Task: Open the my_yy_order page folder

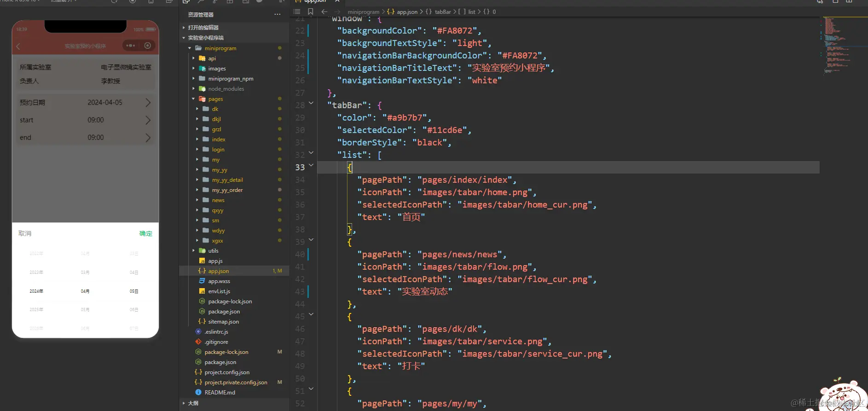Action: point(227,190)
